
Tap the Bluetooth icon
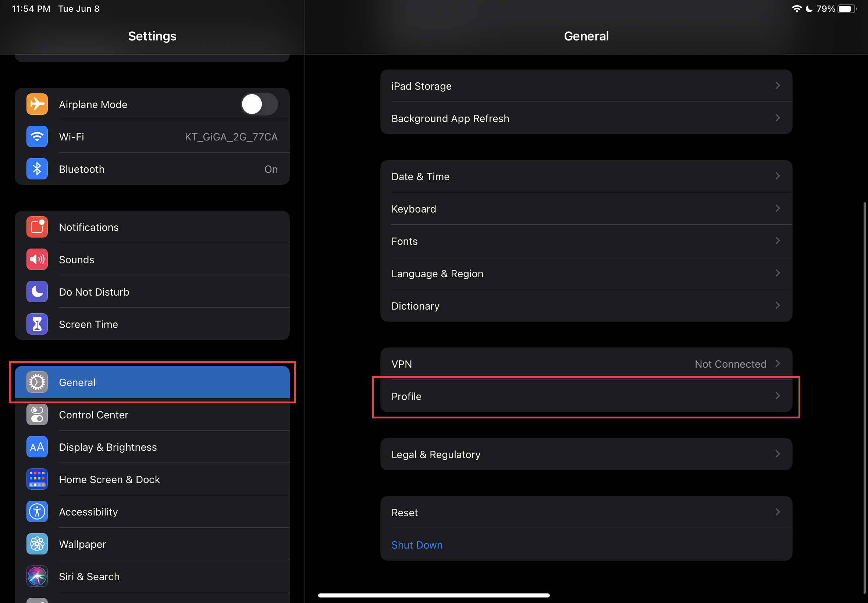(37, 169)
